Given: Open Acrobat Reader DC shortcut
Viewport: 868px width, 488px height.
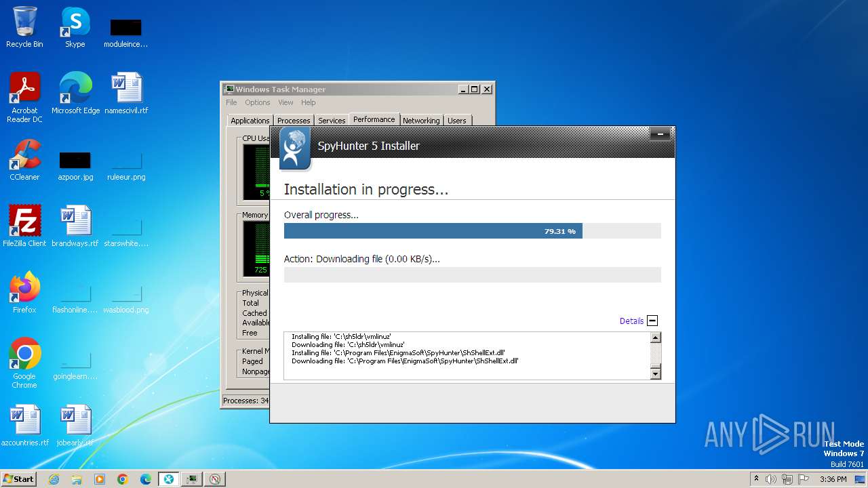Looking at the screenshot, I should tap(24, 97).
